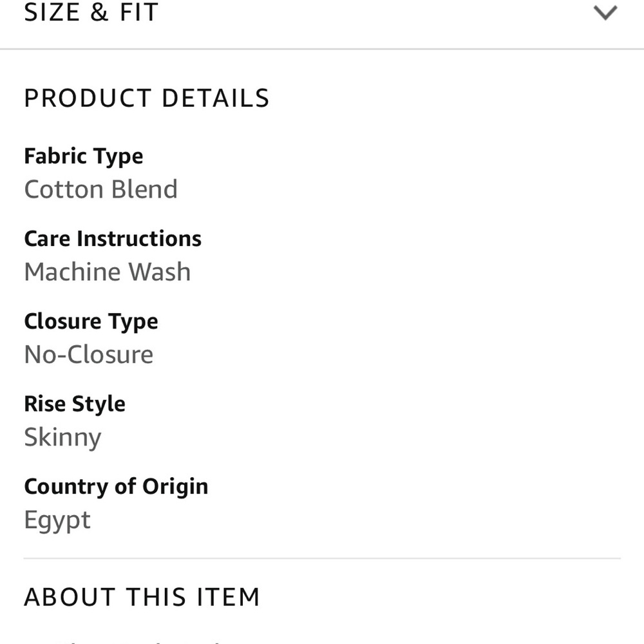This screenshot has height=644, width=644.
Task: Click the No-Closure closure type value
Action: (x=88, y=354)
